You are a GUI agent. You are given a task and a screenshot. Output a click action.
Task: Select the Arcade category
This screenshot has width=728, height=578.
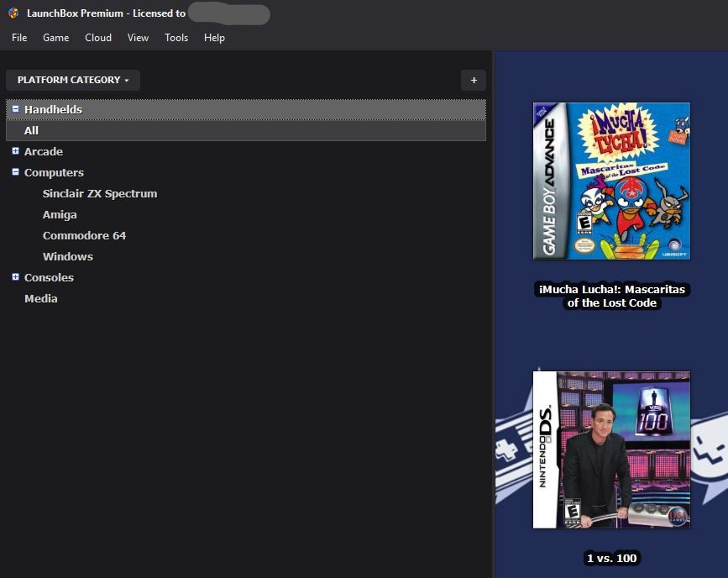(x=44, y=151)
